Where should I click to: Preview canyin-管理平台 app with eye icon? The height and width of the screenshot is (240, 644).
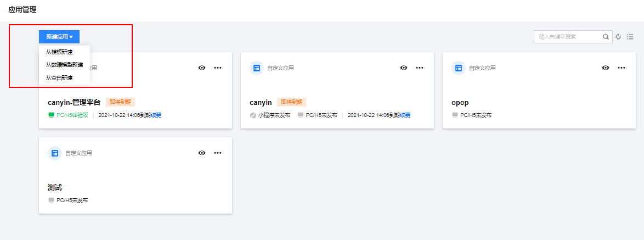click(202, 68)
